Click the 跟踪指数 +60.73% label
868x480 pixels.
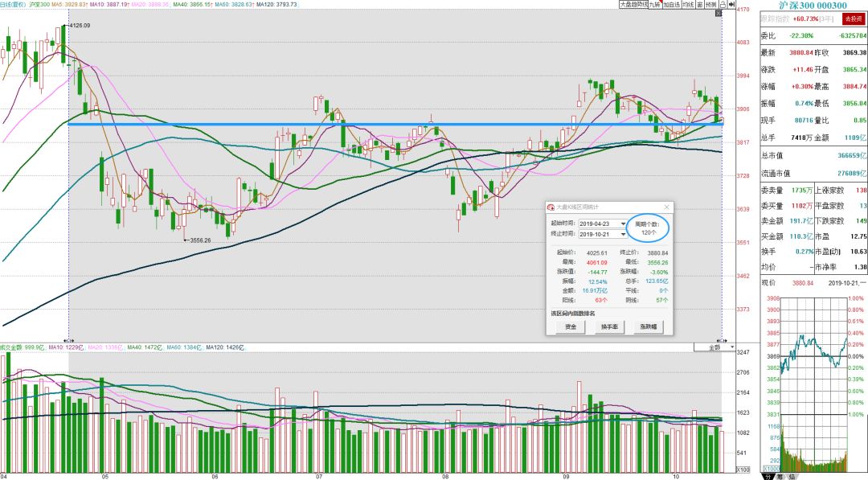(790, 18)
